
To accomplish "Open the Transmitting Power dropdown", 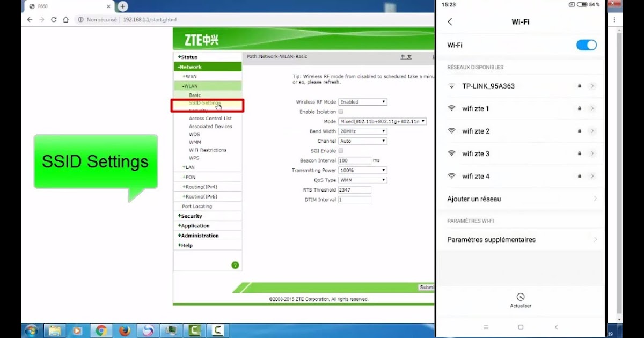I will click(363, 170).
